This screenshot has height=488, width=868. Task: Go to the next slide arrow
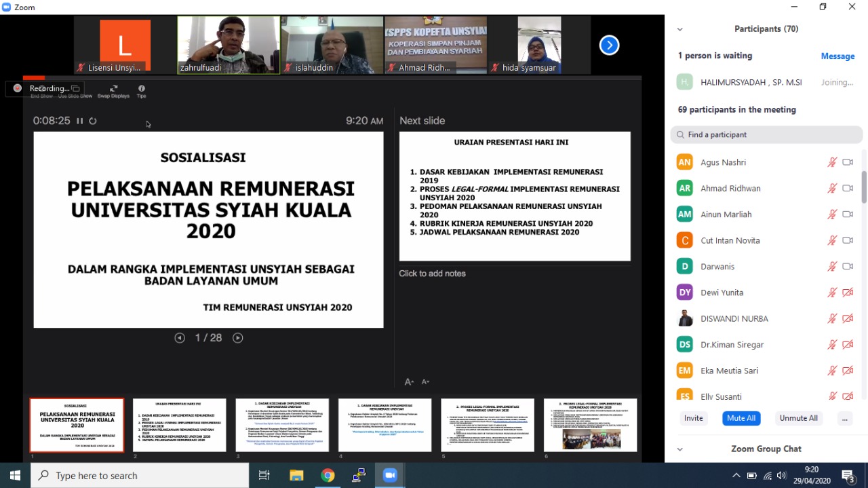click(x=237, y=338)
